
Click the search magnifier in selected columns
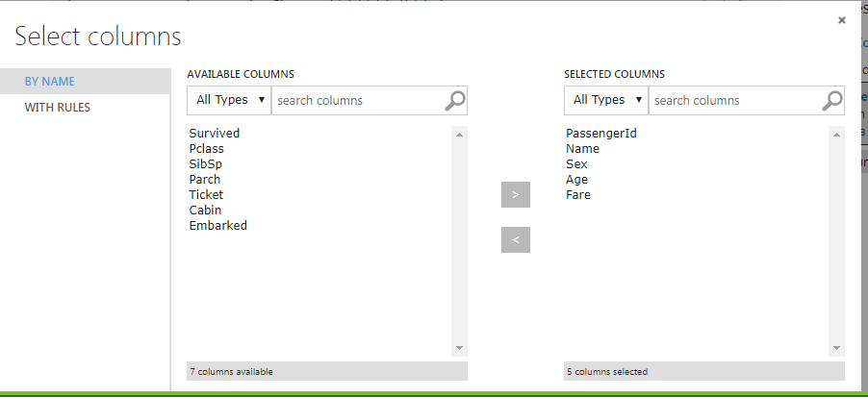click(832, 100)
